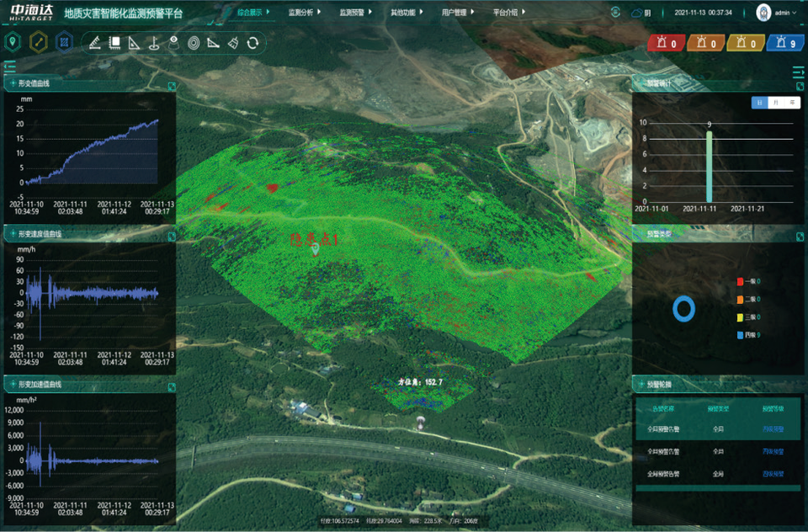This screenshot has width=808, height=532.
Task: Expand the 预警类型 panel to fullscreen
Action: (800, 237)
